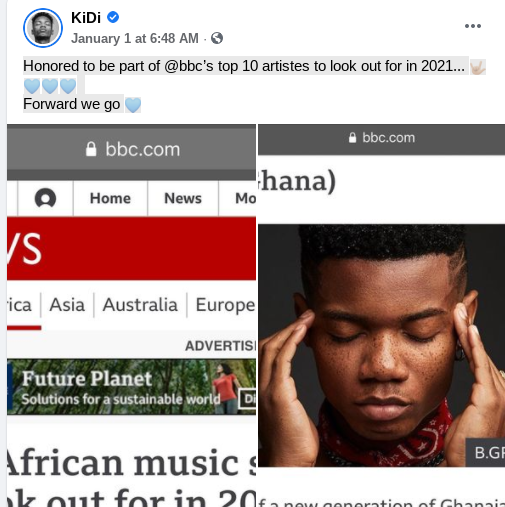Click the January 1 timestamp link

click(x=135, y=38)
